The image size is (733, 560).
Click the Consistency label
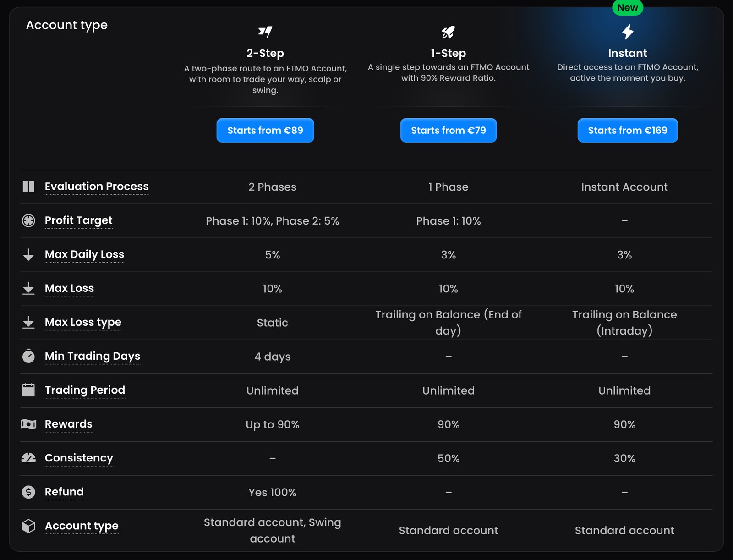pyautogui.click(x=79, y=458)
